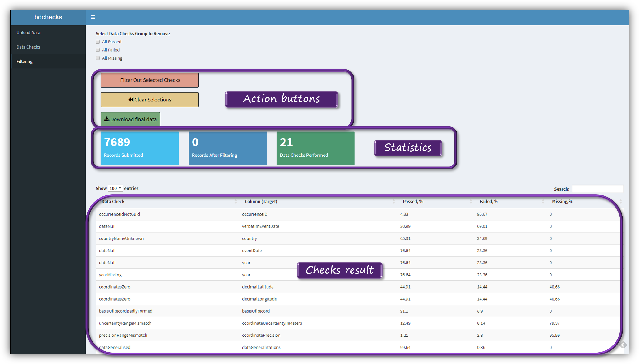Click the 95.99 missing value

(554, 335)
